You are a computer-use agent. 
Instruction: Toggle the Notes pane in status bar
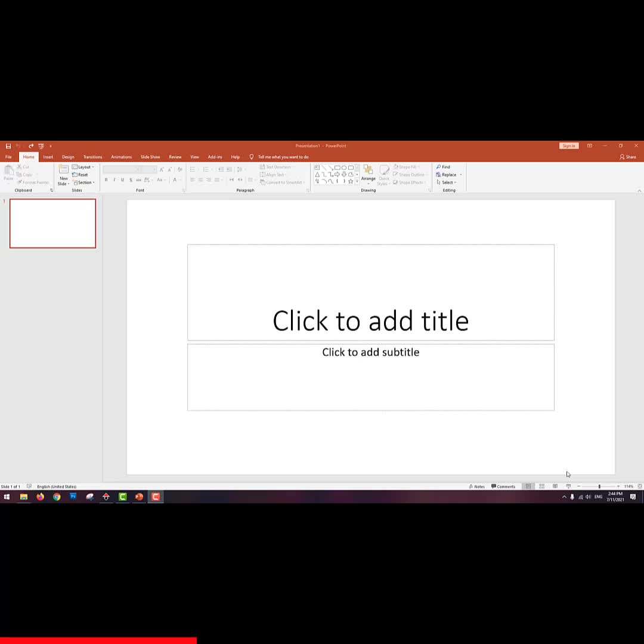(476, 487)
